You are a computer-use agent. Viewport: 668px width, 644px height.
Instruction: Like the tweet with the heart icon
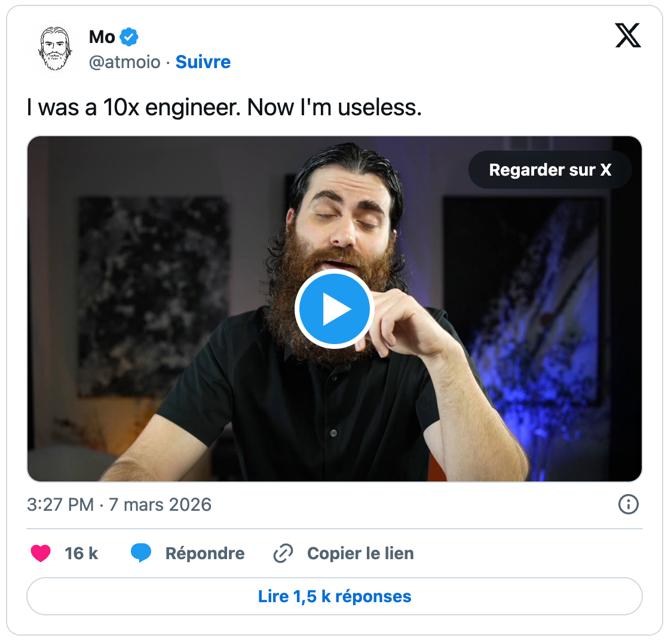click(x=41, y=554)
